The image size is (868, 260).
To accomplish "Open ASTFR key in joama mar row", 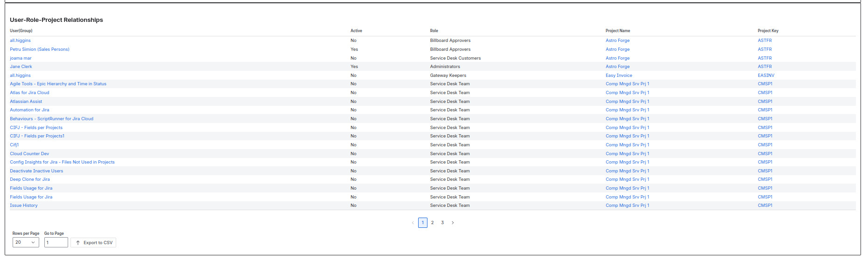I will click(765, 58).
